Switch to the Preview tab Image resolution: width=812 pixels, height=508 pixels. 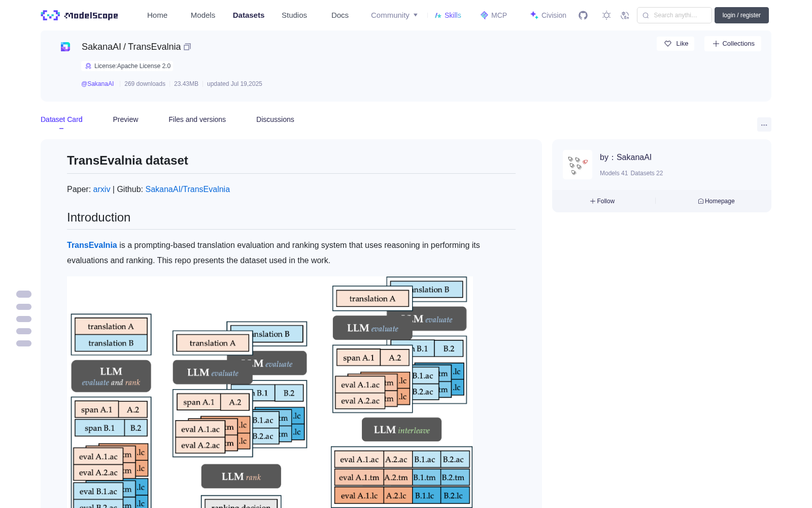(125, 119)
